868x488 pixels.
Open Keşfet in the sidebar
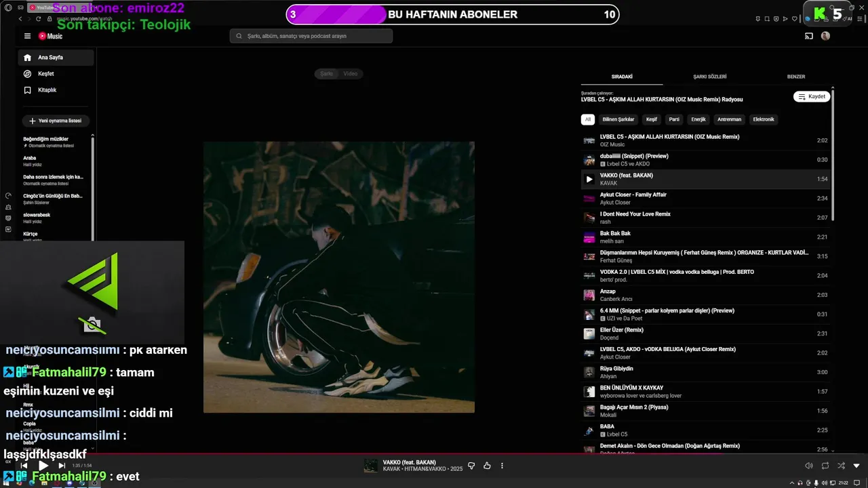56,74
